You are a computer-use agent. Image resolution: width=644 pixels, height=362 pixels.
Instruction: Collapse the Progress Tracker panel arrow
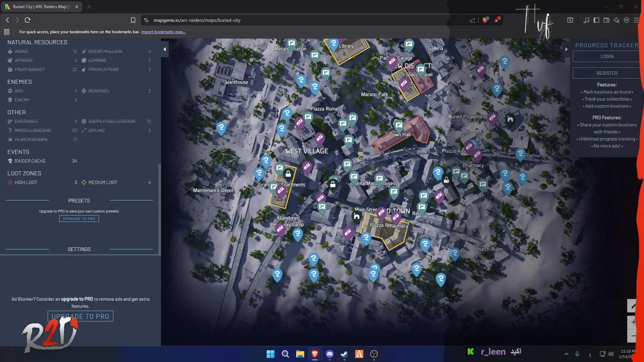pyautogui.click(x=567, y=49)
